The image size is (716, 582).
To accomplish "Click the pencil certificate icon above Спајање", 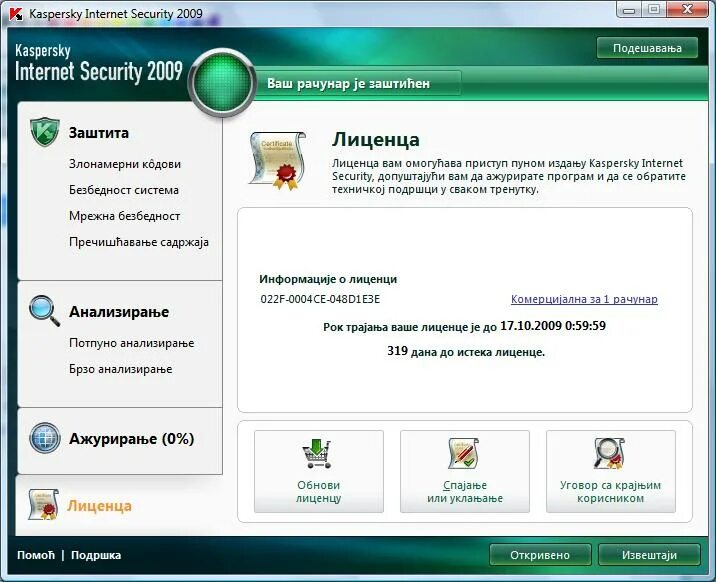I will [x=463, y=453].
